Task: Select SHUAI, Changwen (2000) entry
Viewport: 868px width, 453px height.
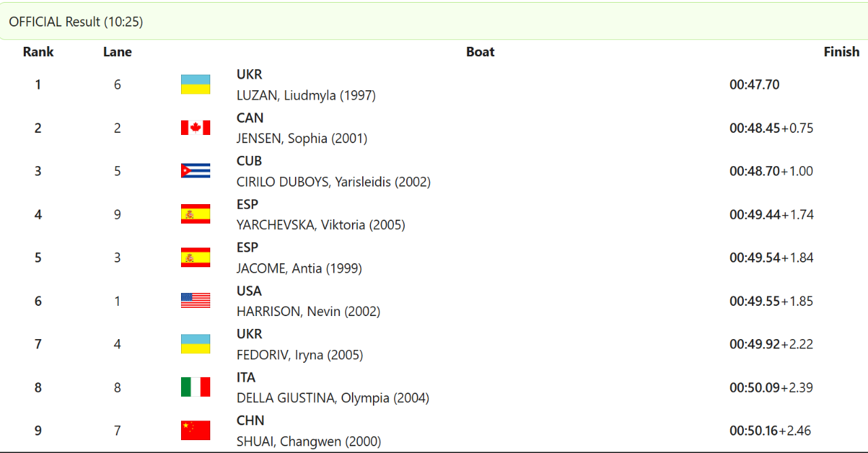Action: tap(309, 441)
